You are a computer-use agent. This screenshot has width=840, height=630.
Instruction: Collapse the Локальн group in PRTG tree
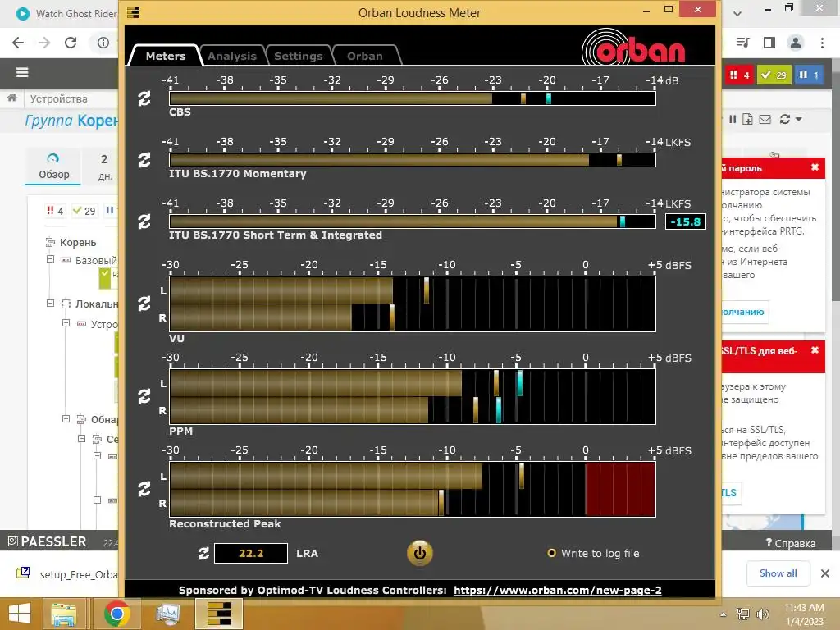50,304
